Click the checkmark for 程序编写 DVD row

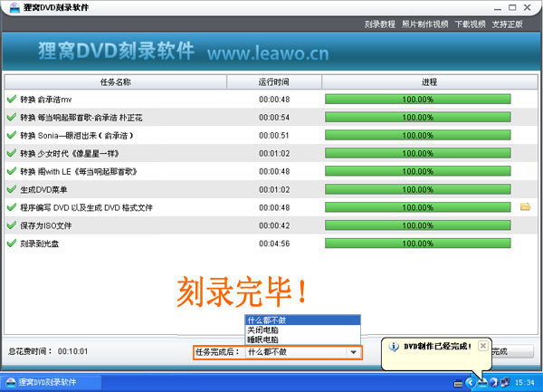(12, 207)
